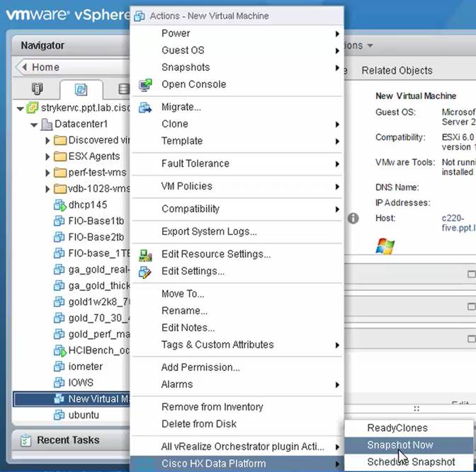
Task: Choose Add Permission menu entry
Action: [237, 368]
